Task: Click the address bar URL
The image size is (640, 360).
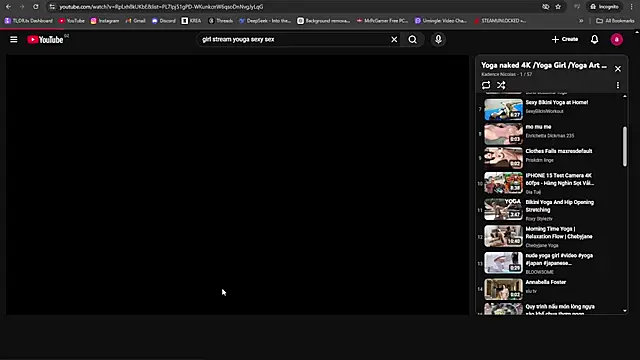Action: (x=161, y=7)
